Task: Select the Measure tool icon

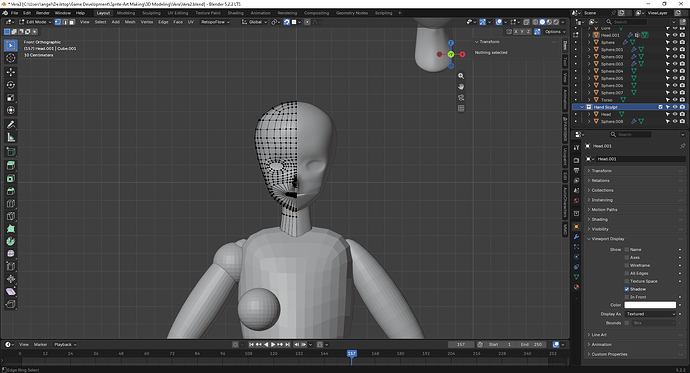Action: 11,138
